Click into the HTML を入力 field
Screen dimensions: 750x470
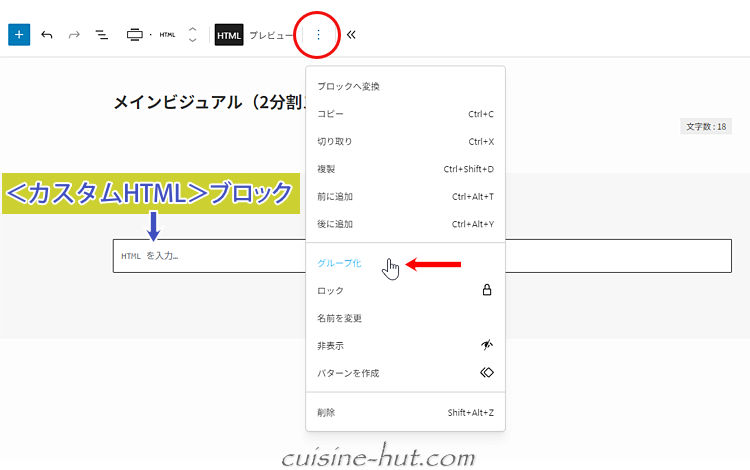(422, 256)
